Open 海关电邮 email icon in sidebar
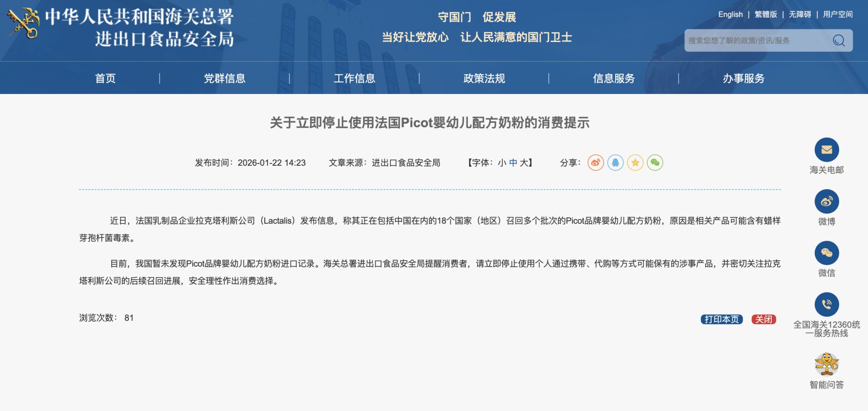The width and height of the screenshot is (868, 411). [x=826, y=149]
